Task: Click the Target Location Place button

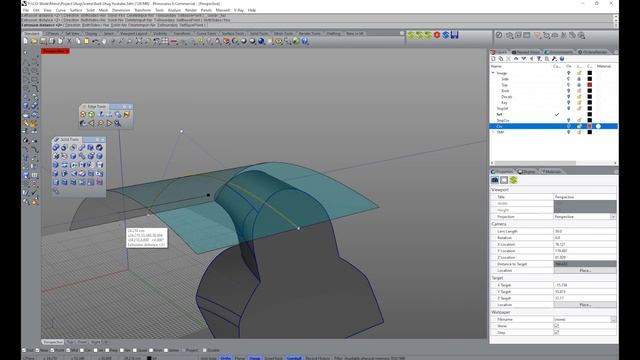Action: click(x=585, y=305)
